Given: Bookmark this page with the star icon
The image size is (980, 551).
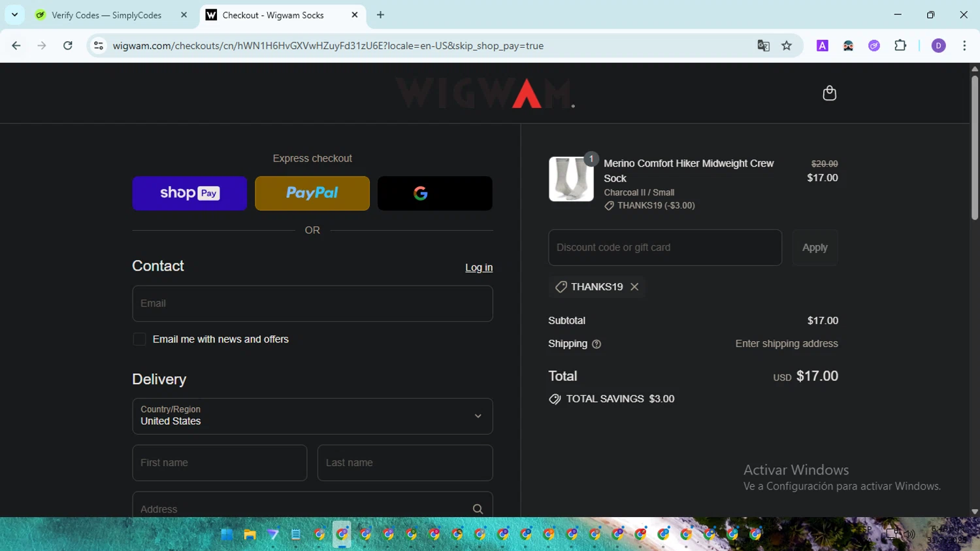Looking at the screenshot, I should coord(787,46).
